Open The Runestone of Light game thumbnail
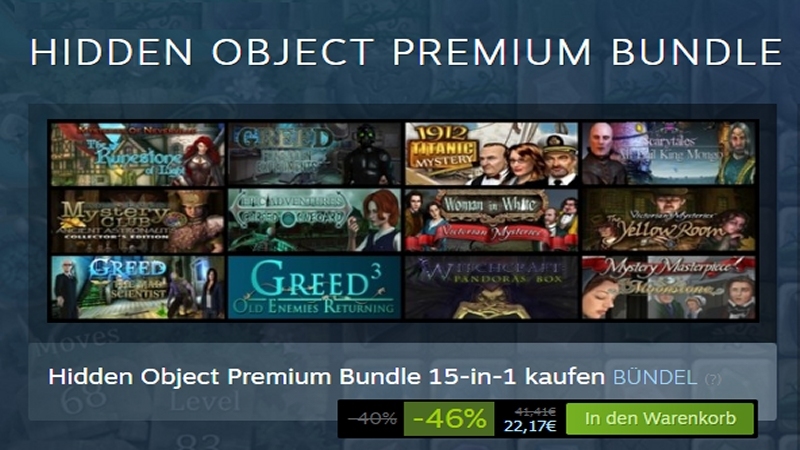This screenshot has height=450, width=800. 138,154
